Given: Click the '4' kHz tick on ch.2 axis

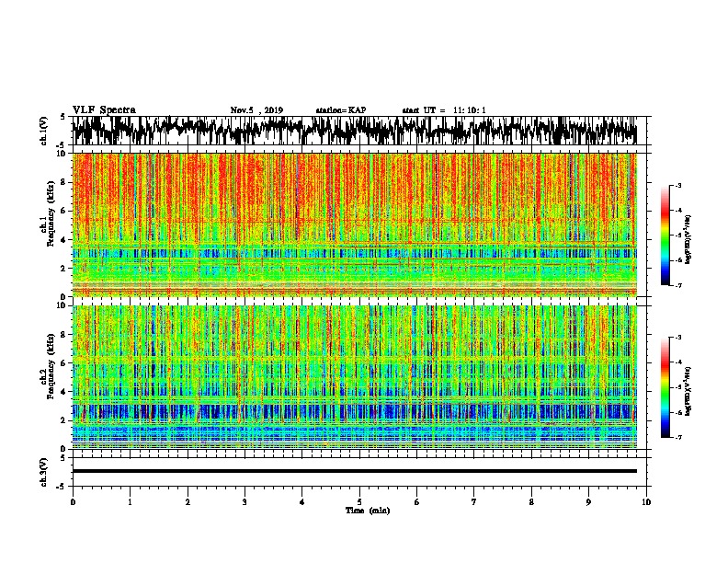Looking at the screenshot, I should 64,392.
